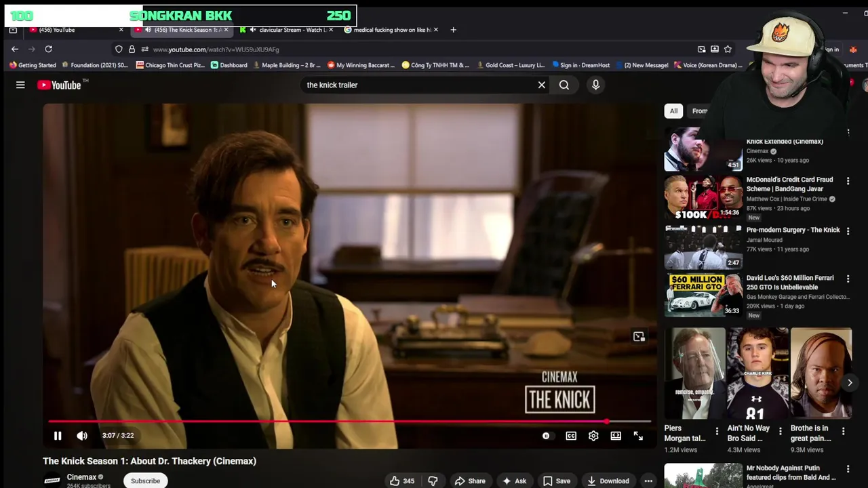
Task: Select the From filter chip
Action: pos(699,110)
